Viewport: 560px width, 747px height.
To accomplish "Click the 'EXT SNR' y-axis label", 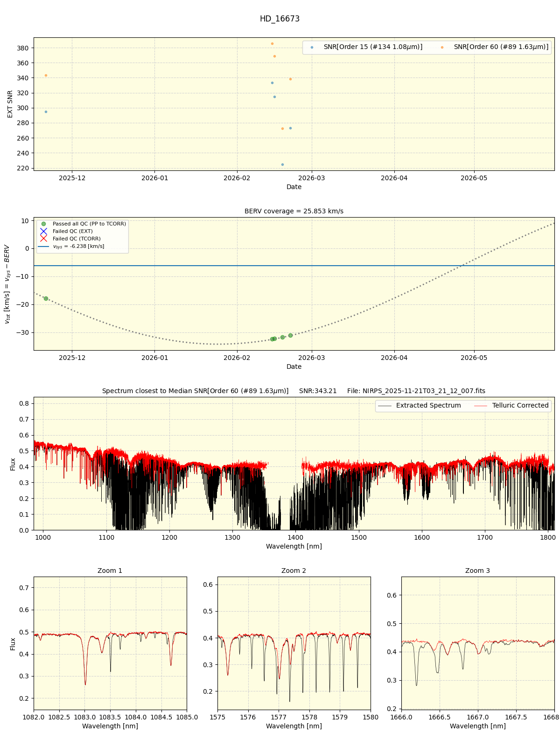I will coord(10,104).
